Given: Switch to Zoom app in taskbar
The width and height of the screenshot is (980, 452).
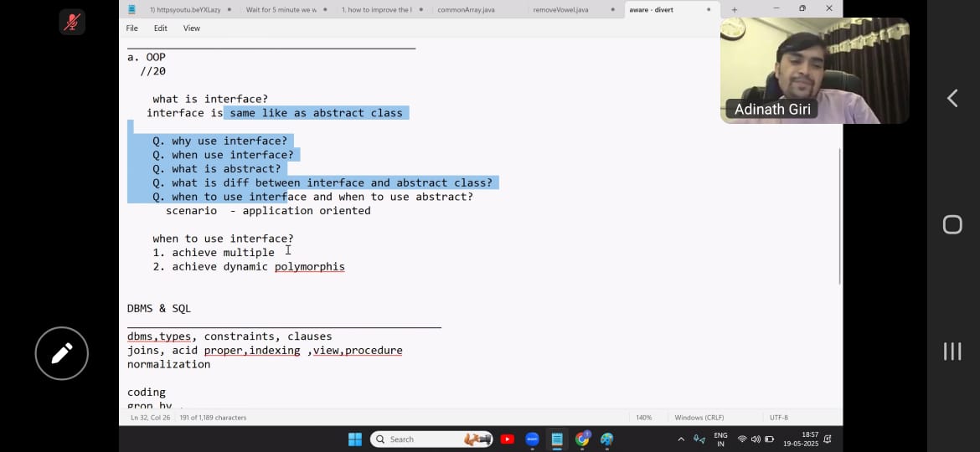Looking at the screenshot, I should click(532, 439).
